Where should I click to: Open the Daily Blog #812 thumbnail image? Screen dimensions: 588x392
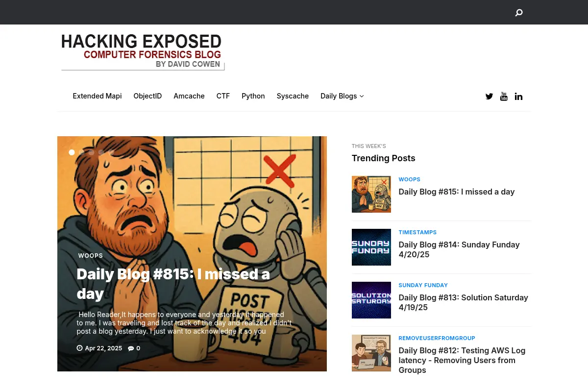coord(371,353)
